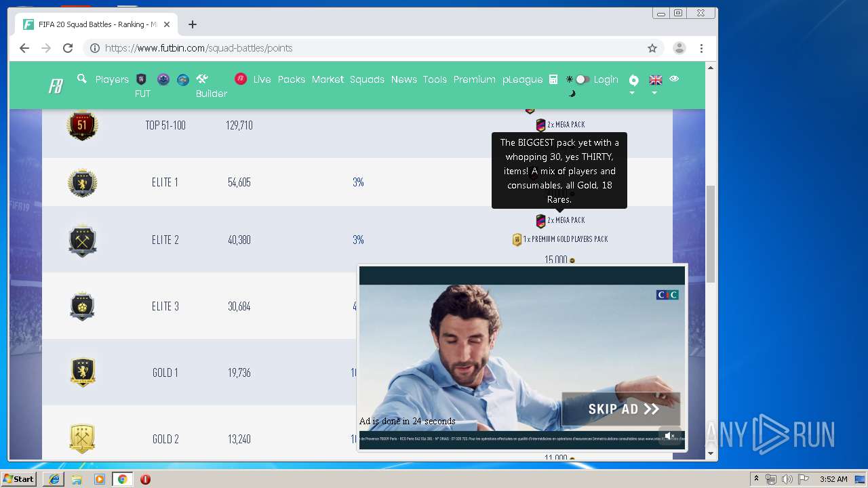Click the TOP 51-100 rank label
This screenshot has width=868, height=488.
165,125
